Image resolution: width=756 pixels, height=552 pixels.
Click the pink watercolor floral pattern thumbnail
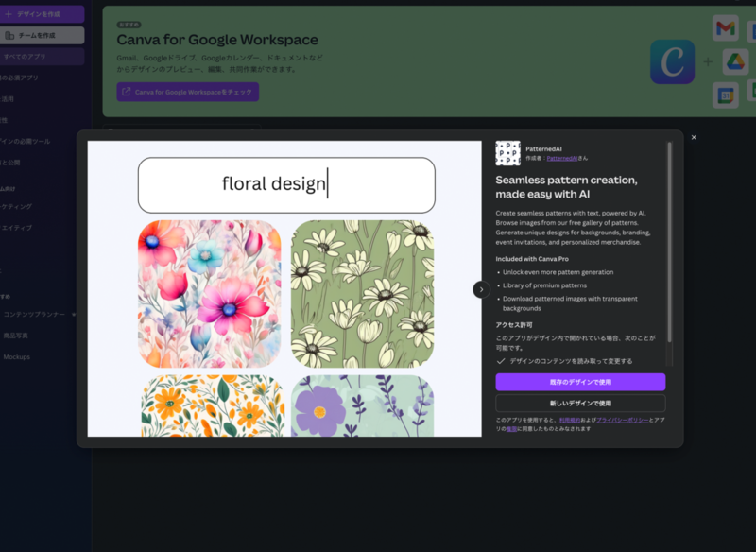[209, 294]
